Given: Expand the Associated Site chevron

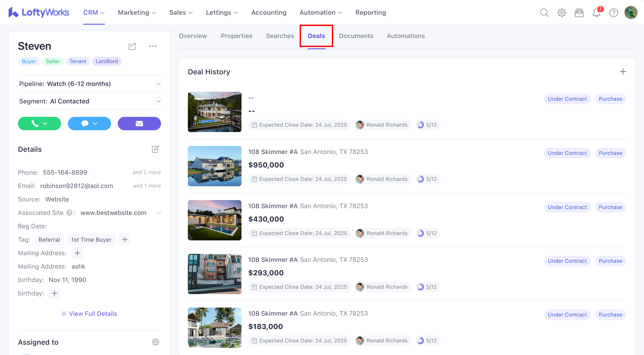Looking at the screenshot, I should click(x=159, y=213).
